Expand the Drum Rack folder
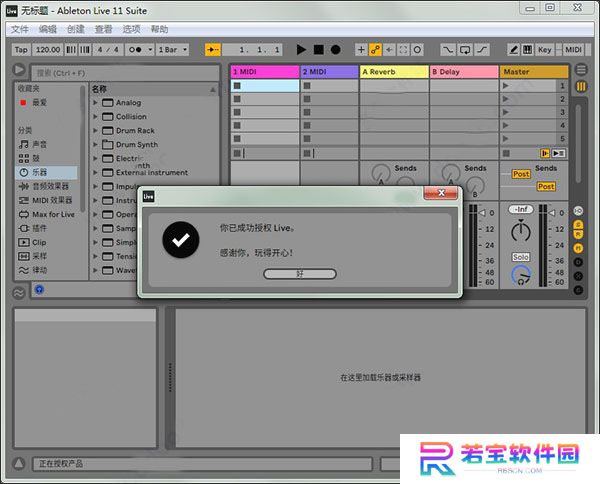This screenshot has height=484, width=600. point(95,130)
